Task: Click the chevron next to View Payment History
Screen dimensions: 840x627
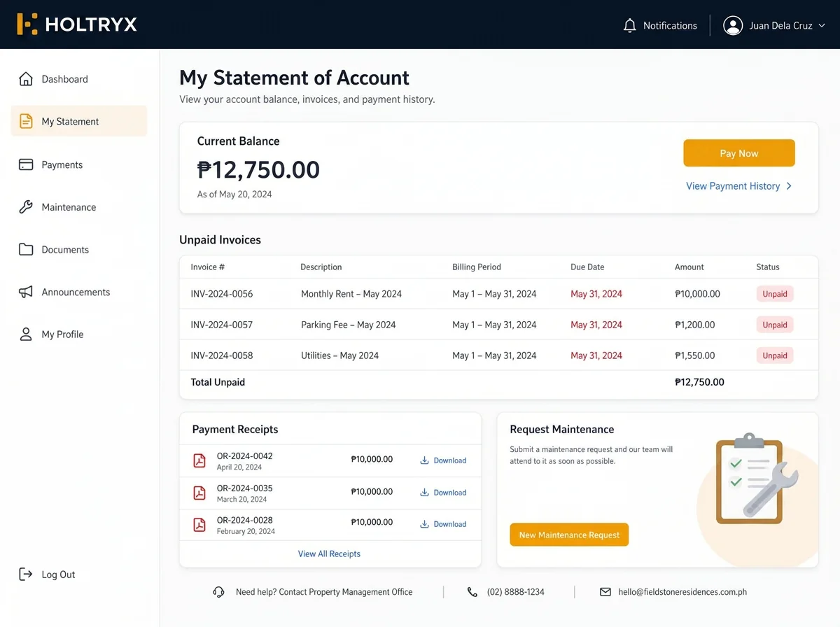Action: 789,186
